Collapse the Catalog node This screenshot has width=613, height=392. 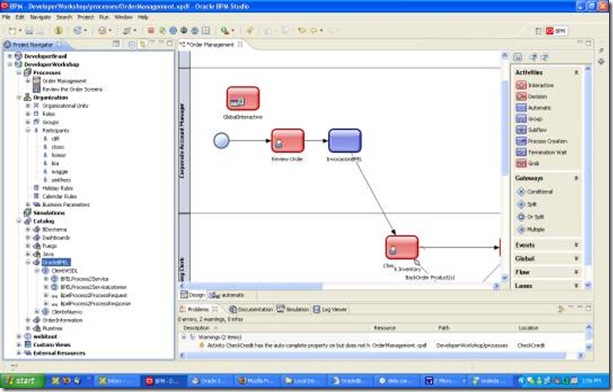coord(19,221)
